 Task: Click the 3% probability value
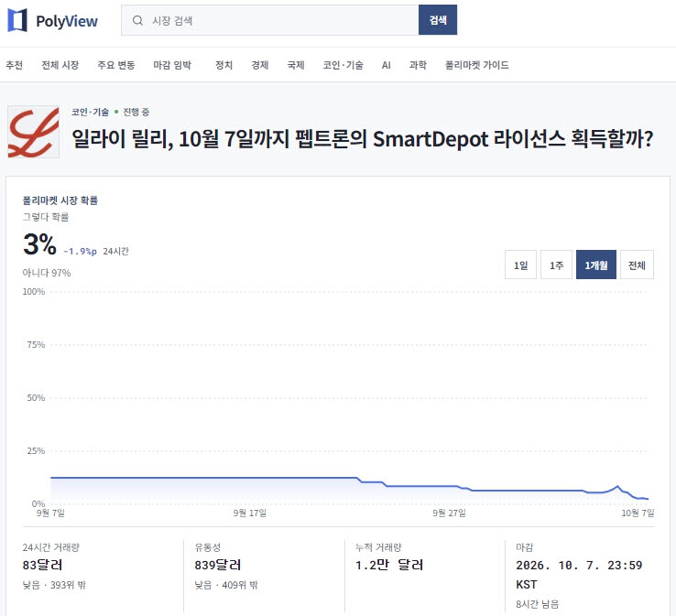(x=39, y=244)
